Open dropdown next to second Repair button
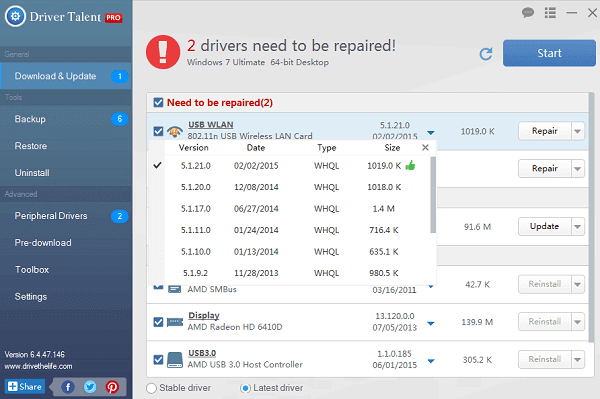The height and width of the screenshot is (399, 600). [x=577, y=169]
